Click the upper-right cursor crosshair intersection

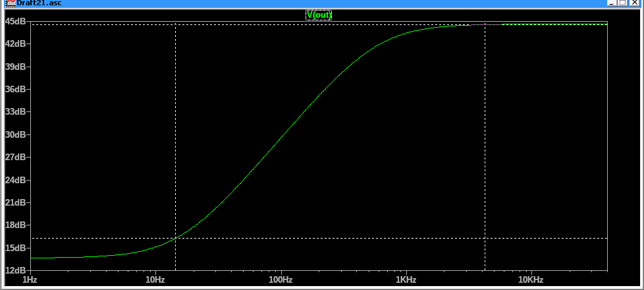click(x=485, y=25)
